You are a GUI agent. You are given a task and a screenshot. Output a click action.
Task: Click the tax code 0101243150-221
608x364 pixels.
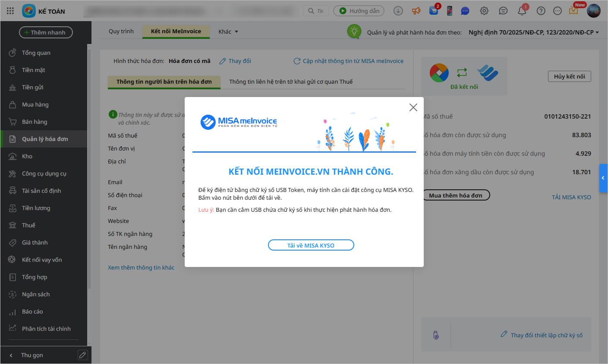coord(567,116)
